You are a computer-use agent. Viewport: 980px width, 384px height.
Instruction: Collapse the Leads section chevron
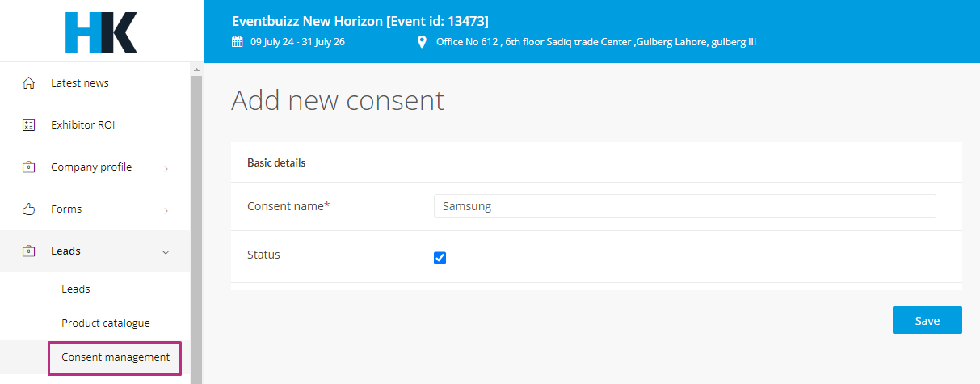pyautogui.click(x=166, y=252)
